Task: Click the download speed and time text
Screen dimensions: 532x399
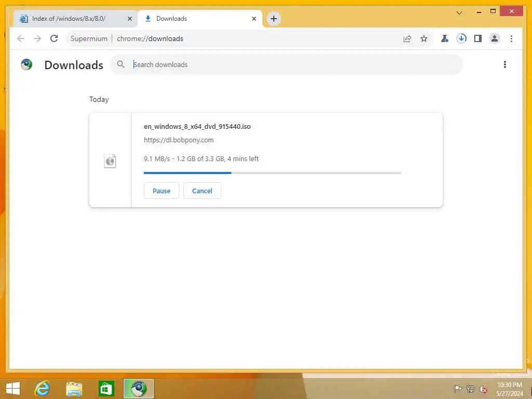Action: click(x=201, y=159)
